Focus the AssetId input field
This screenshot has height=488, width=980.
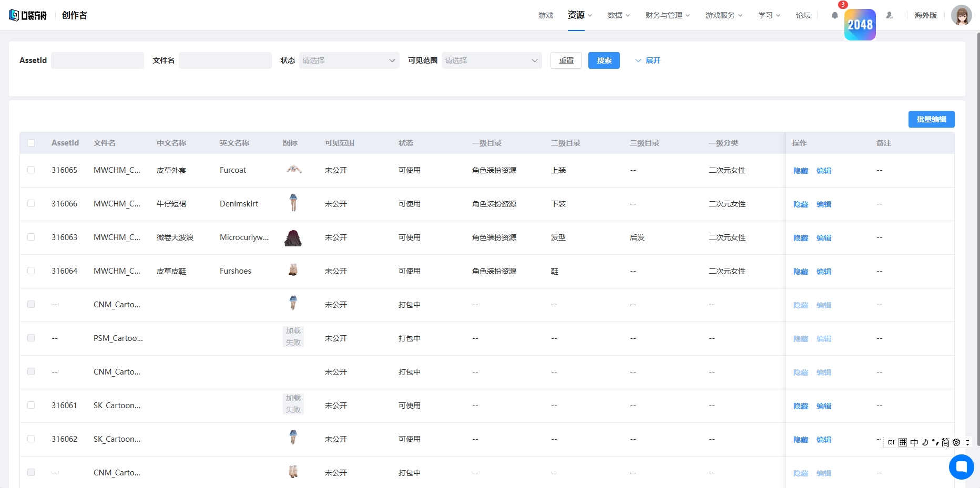(97, 60)
